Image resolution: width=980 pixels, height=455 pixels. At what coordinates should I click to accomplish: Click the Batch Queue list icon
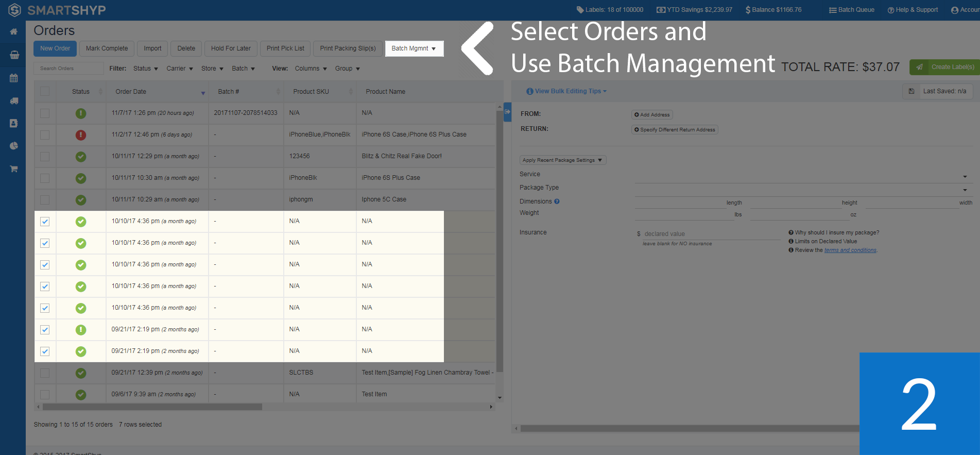(833, 10)
